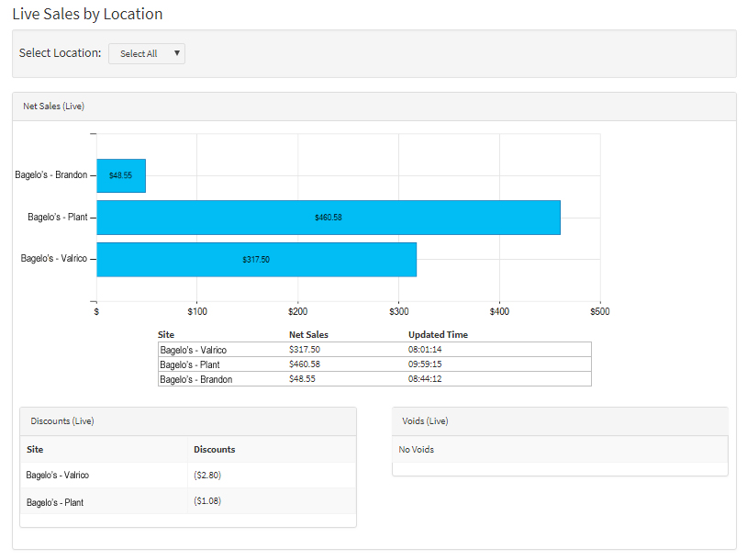Click the Net Sales column header
Image resolution: width=747 pixels, height=560 pixels.
coord(308,334)
